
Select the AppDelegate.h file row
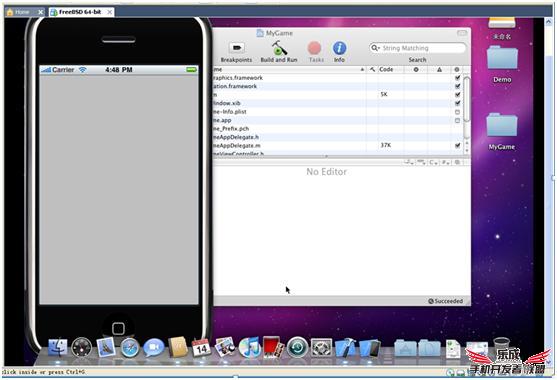[x=337, y=137]
